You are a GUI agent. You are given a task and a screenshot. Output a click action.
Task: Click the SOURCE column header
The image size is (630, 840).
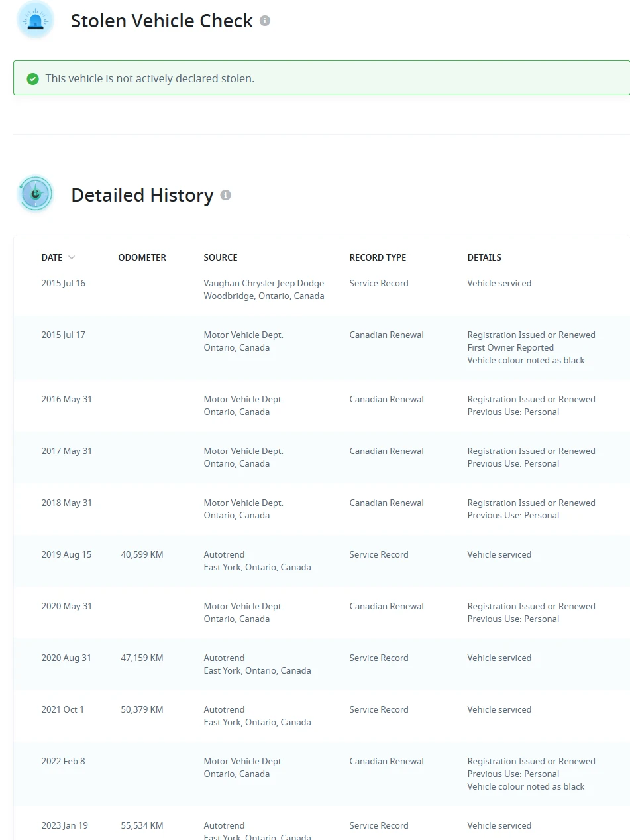pyautogui.click(x=221, y=257)
